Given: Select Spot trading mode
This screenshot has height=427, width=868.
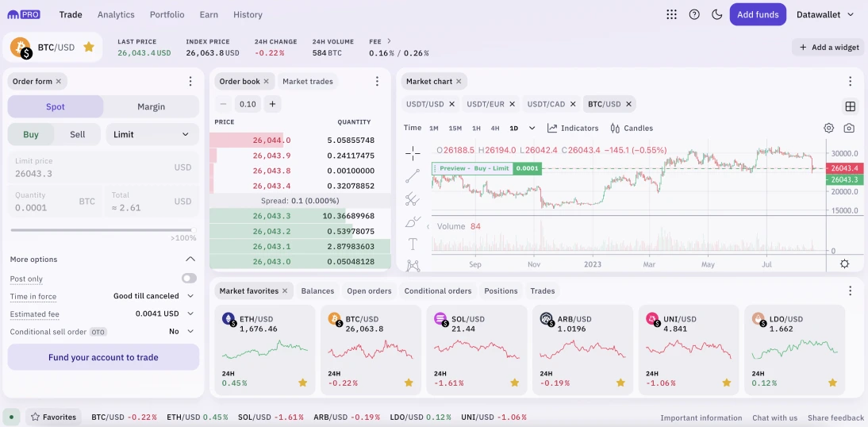Looking at the screenshot, I should tap(56, 106).
